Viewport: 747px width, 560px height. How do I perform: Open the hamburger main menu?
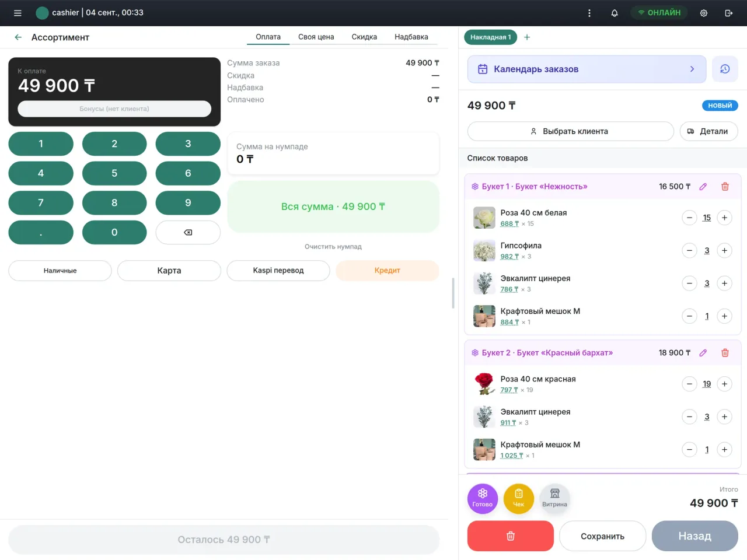pyautogui.click(x=18, y=13)
